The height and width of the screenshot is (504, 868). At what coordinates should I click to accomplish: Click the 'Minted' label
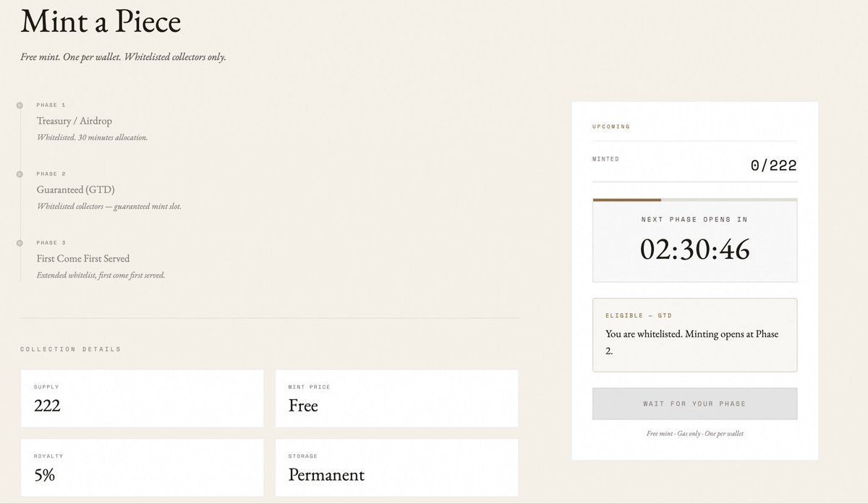tap(605, 159)
